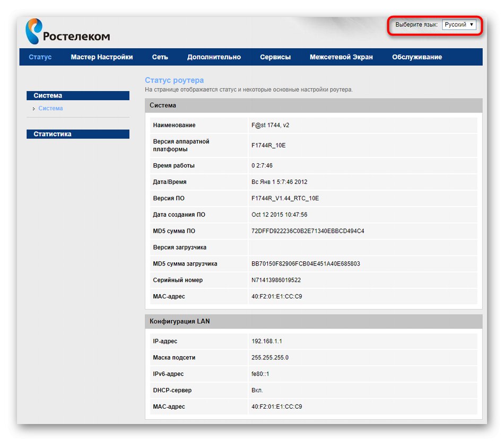Click Конфигурация LAN table header
Screen dimensions: 504x441
click(314, 322)
